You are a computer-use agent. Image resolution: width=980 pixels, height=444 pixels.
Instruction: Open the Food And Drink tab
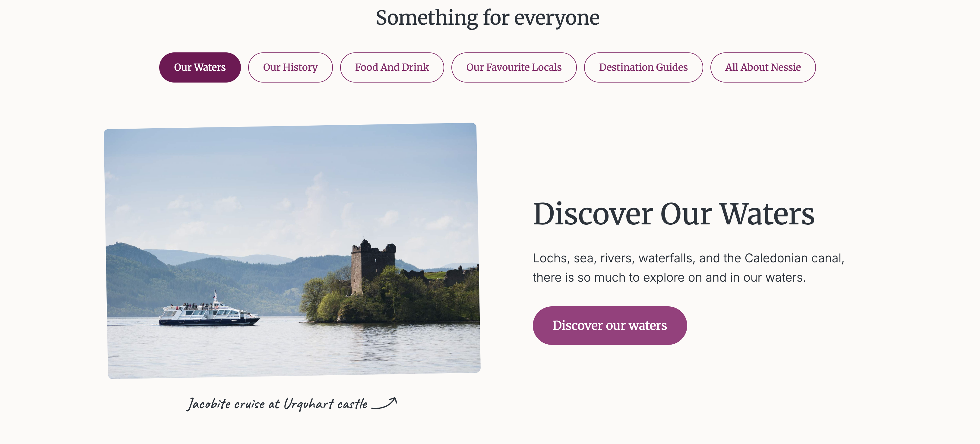[392, 67]
